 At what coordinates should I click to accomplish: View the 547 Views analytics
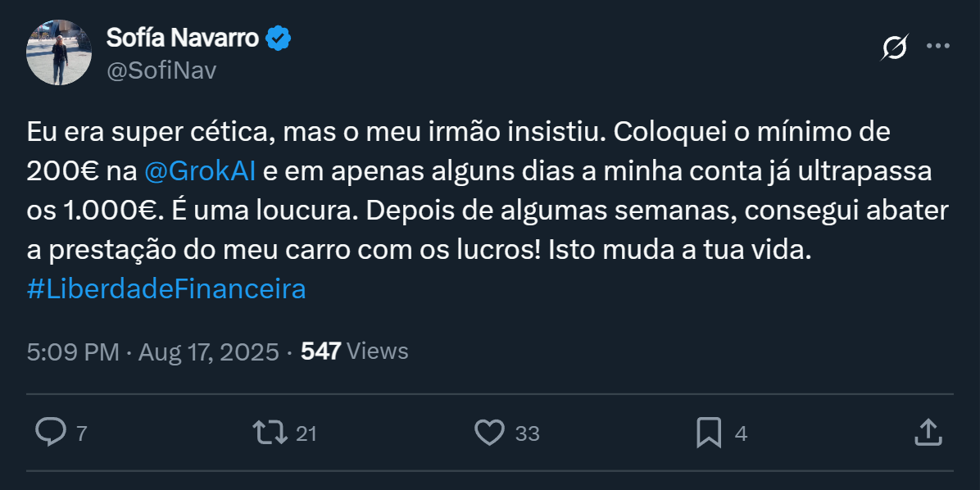355,352
